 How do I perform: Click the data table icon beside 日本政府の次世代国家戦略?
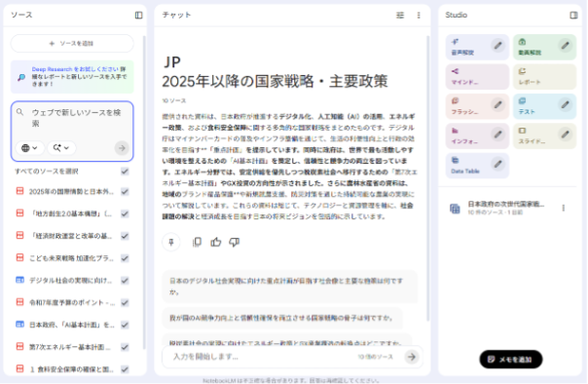[x=455, y=209]
